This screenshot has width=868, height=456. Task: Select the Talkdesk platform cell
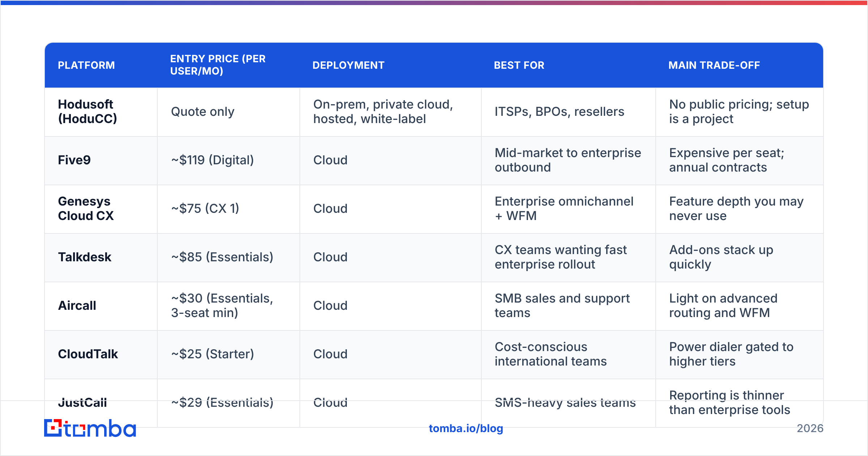pyautogui.click(x=101, y=258)
